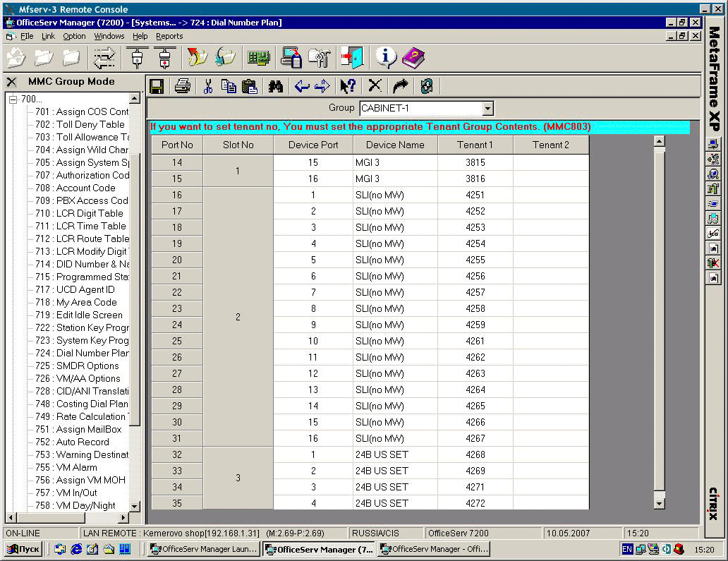The width and height of the screenshot is (728, 561).
Task: Select 714 : DID Number item
Action: coord(82,264)
